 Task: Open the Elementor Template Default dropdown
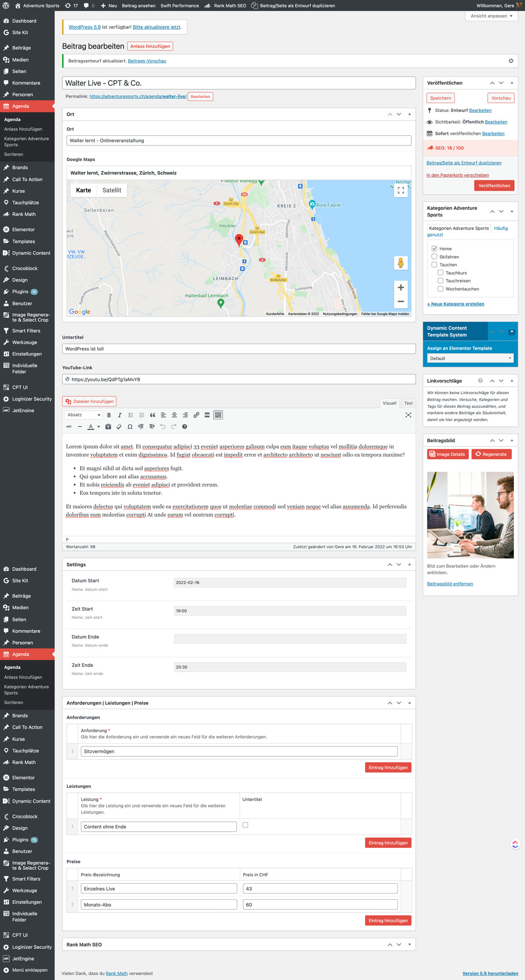[470, 359]
